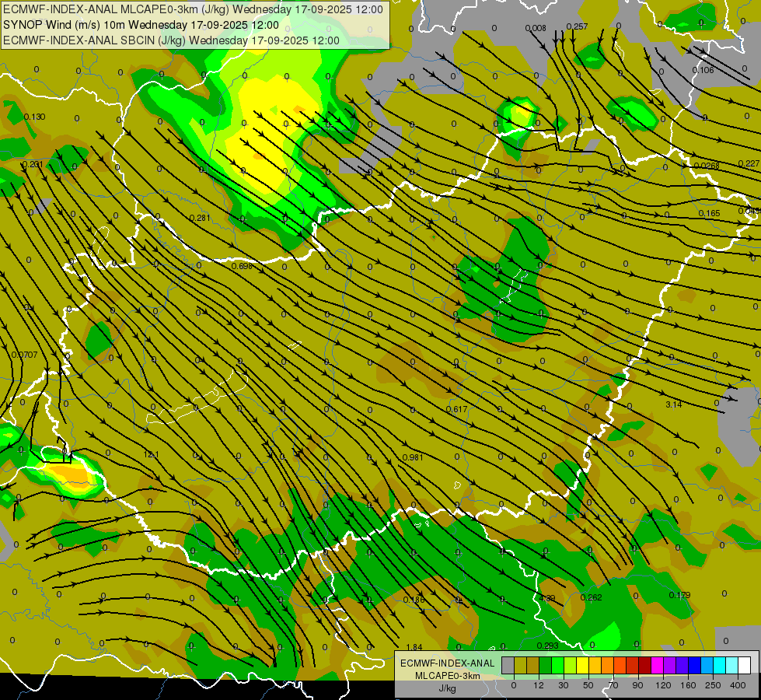Click the 0.281 value on the map

[x=200, y=218]
